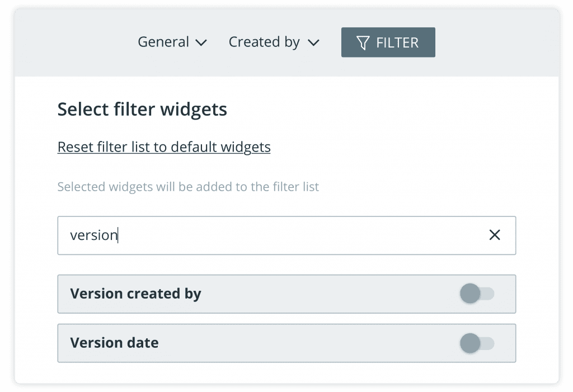Turn on the Version date toggle
The height and width of the screenshot is (392, 573).
[477, 343]
